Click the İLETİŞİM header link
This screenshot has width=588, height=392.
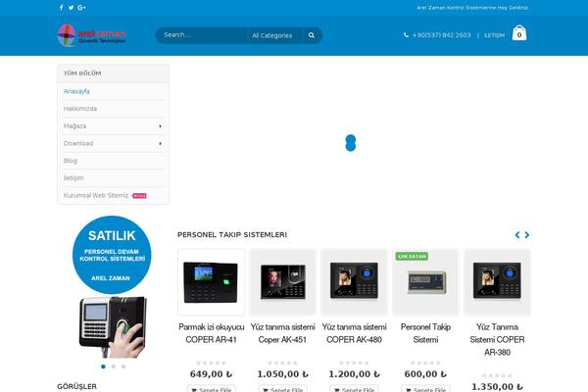coord(494,35)
